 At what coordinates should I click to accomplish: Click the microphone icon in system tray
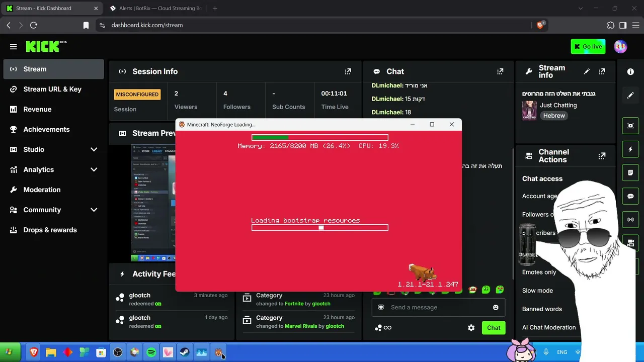546,352
